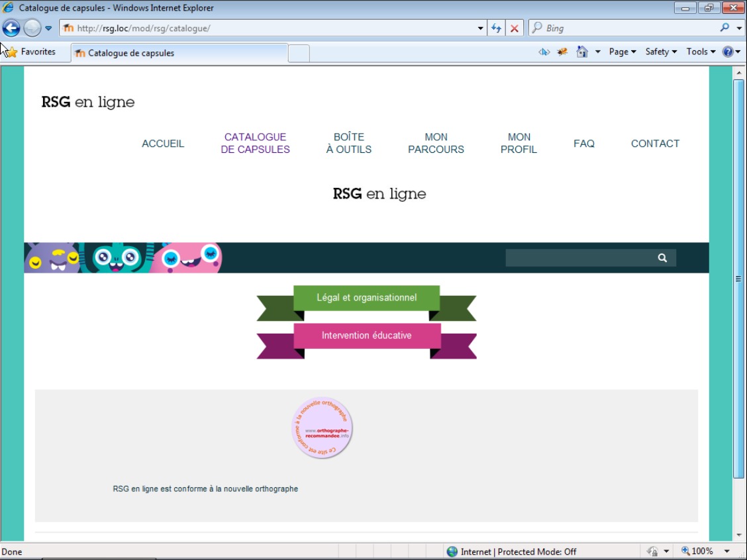
Task: Expand the Page dropdown menu
Action: pyautogui.click(x=622, y=52)
